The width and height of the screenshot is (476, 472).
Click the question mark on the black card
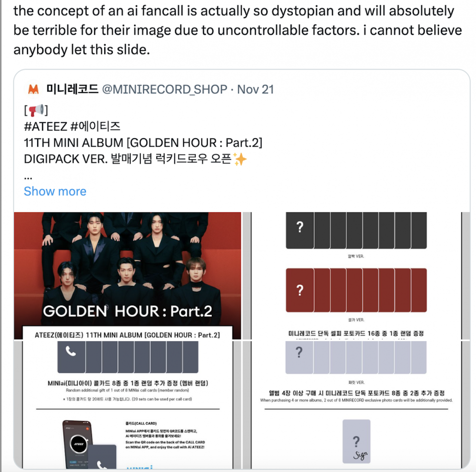(x=300, y=227)
